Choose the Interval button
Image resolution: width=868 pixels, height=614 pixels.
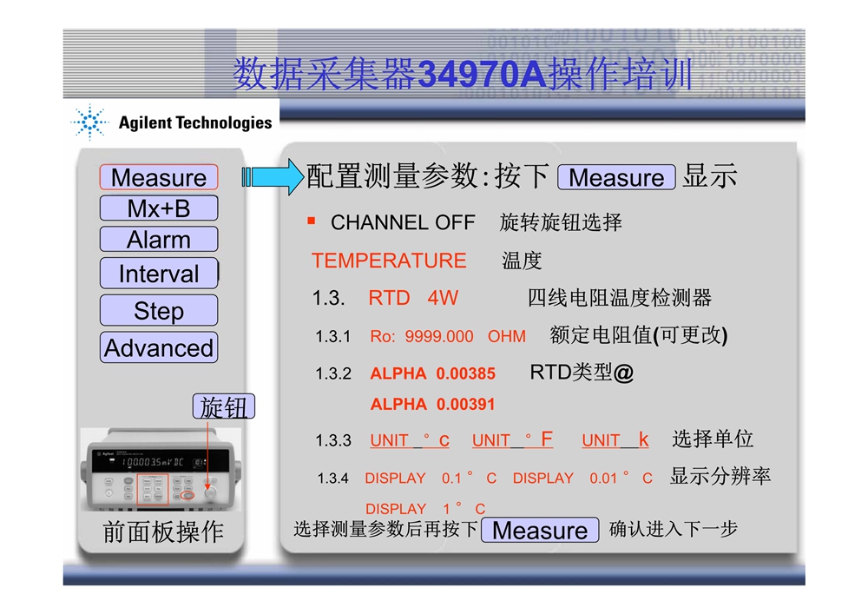(159, 274)
